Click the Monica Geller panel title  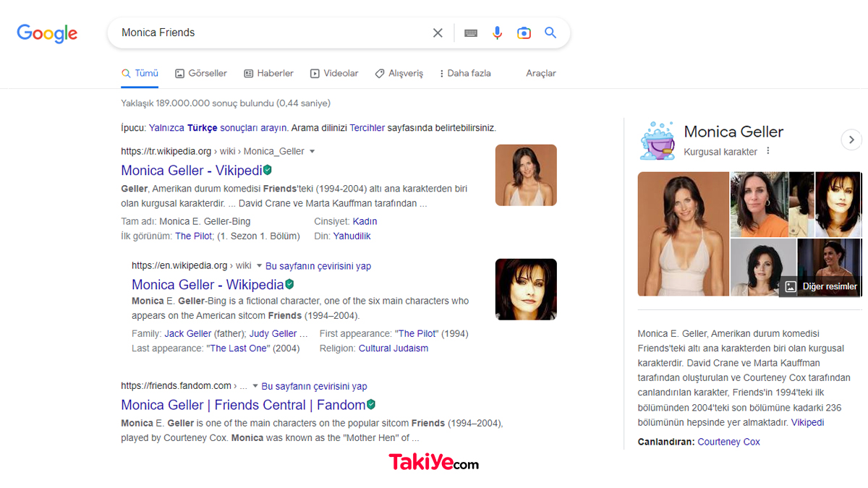click(733, 132)
